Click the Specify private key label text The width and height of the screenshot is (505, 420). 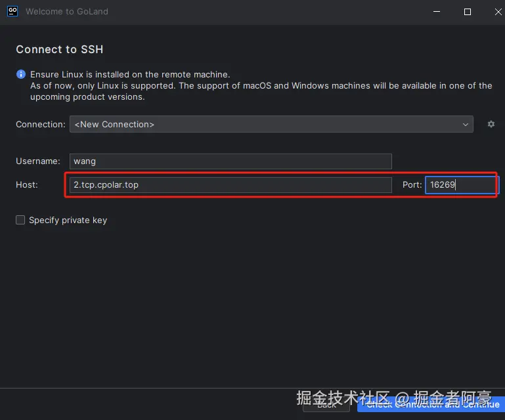(68, 220)
